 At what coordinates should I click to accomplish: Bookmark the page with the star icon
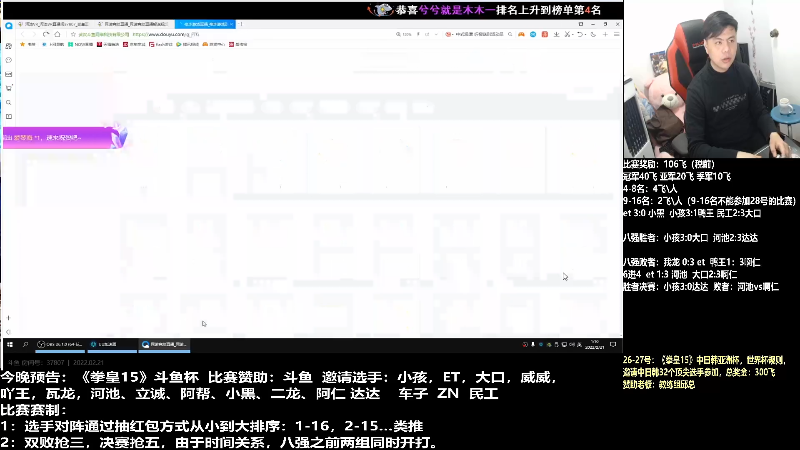pyautogui.click(x=73, y=34)
